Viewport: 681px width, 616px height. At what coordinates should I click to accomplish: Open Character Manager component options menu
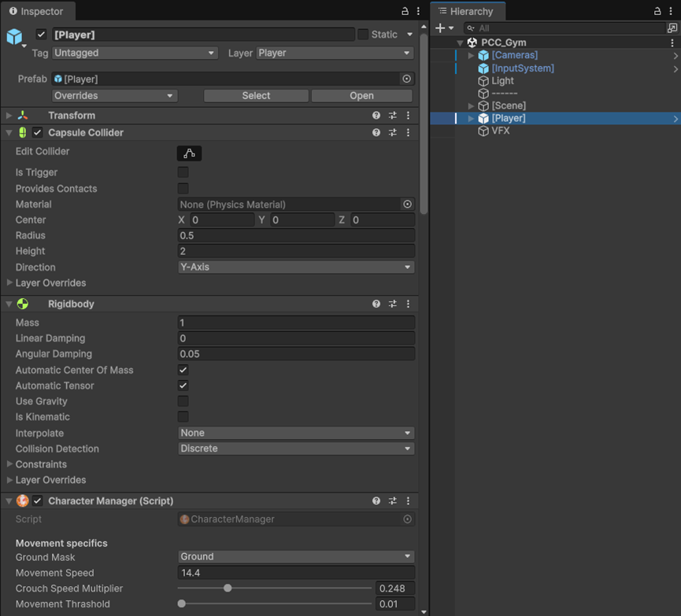(408, 501)
